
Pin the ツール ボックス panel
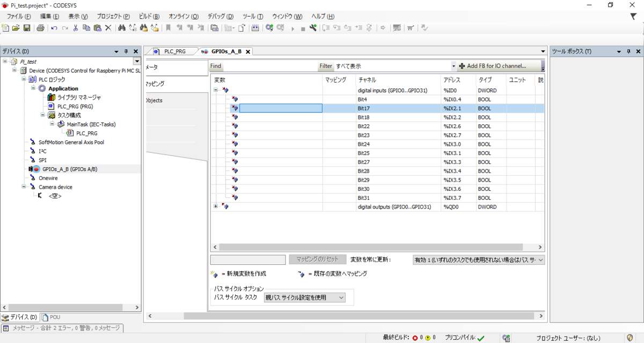[628, 51]
